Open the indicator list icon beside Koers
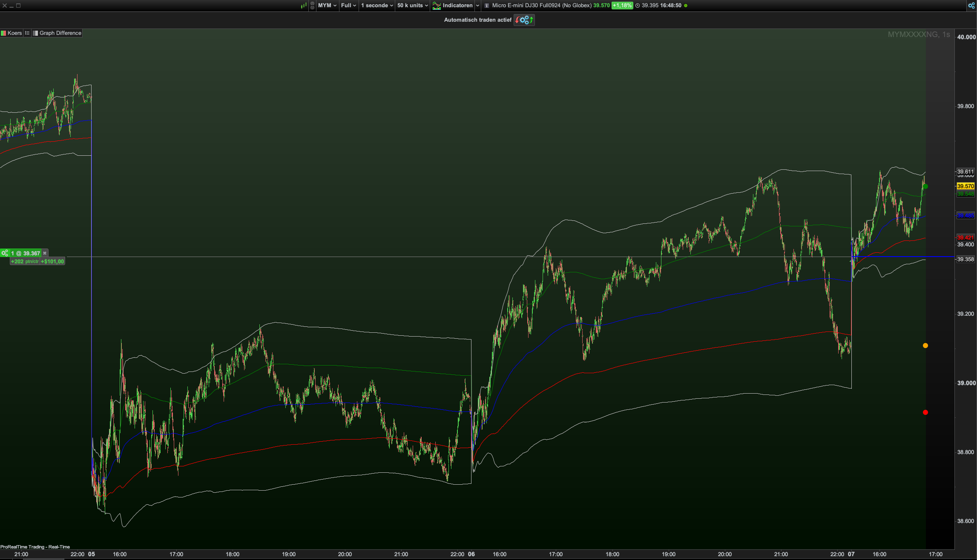Image resolution: width=977 pixels, height=560 pixels. [27, 33]
